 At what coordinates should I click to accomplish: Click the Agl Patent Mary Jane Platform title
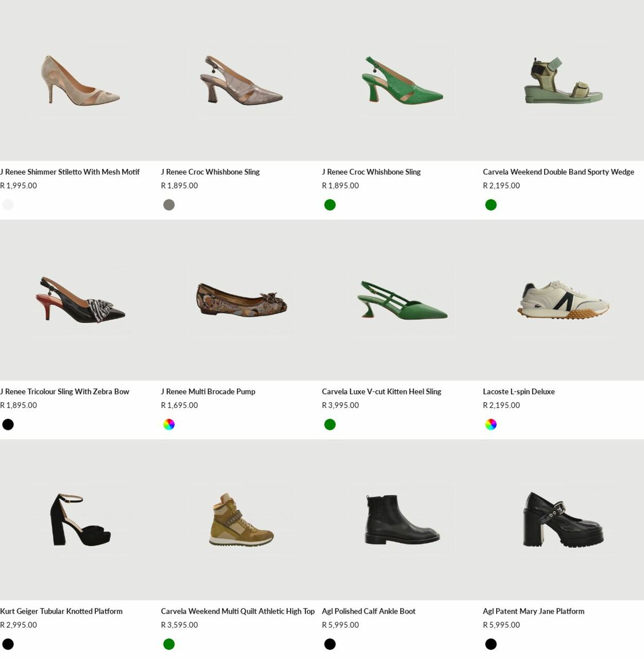534,611
